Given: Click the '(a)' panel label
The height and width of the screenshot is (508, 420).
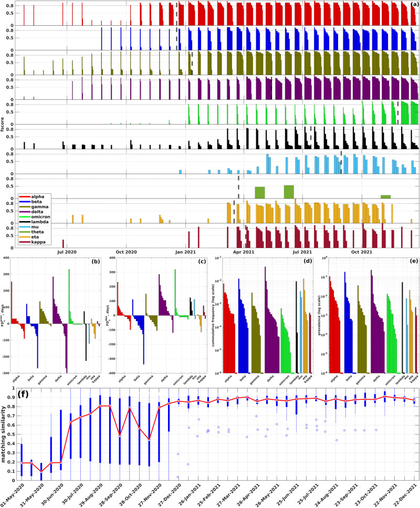Looking at the screenshot, I should coord(415,4).
